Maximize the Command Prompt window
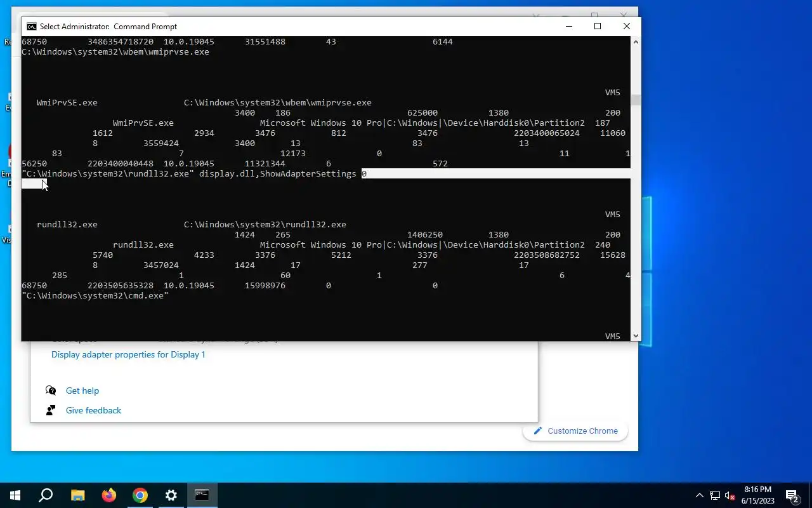Viewport: 812px width, 508px height. pos(598,26)
